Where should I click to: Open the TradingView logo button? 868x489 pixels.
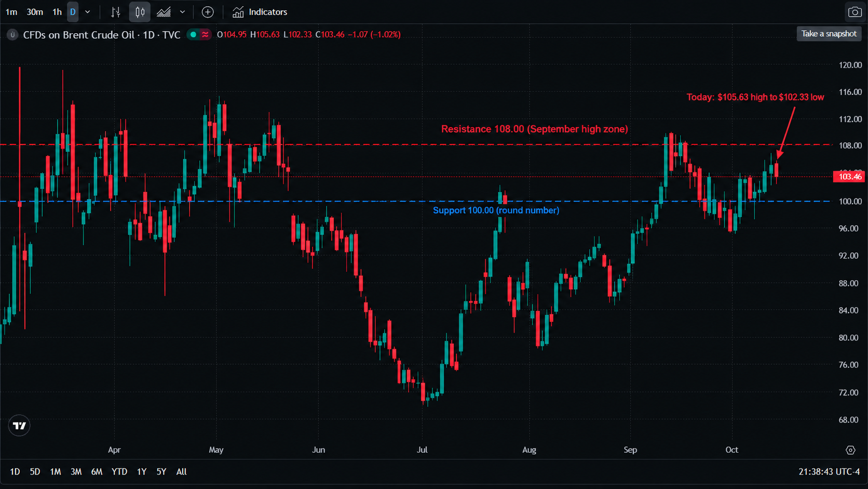tap(19, 426)
